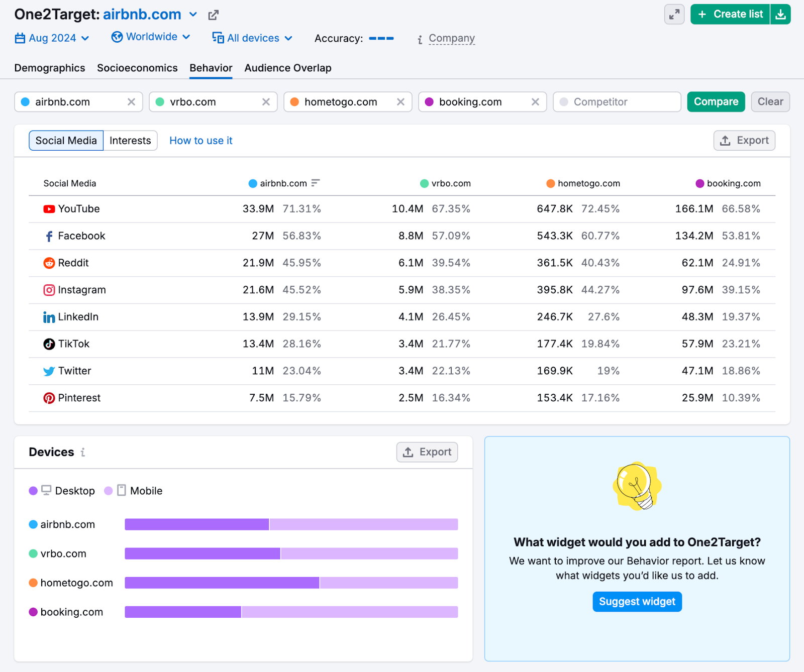Click the Accuracy dashes indicator
The image size is (804, 672).
(381, 38)
